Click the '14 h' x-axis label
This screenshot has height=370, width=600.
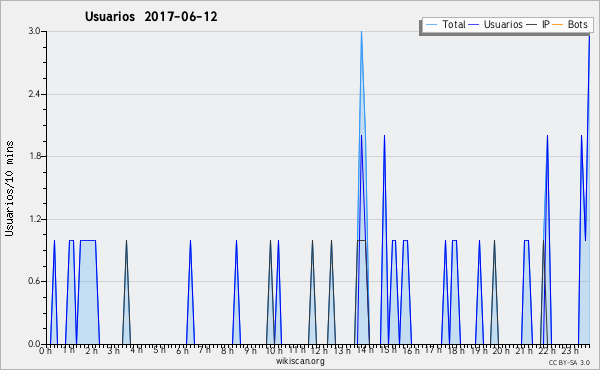coord(365,350)
